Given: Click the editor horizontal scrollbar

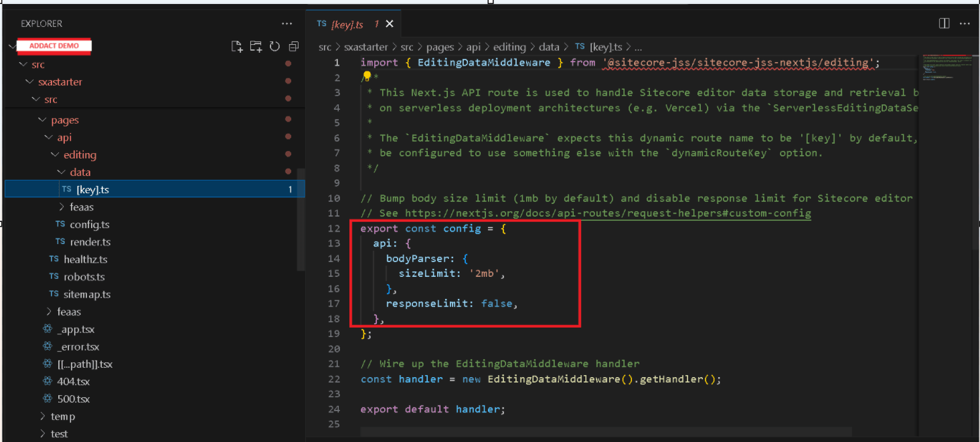Looking at the screenshot, I should (x=606, y=432).
